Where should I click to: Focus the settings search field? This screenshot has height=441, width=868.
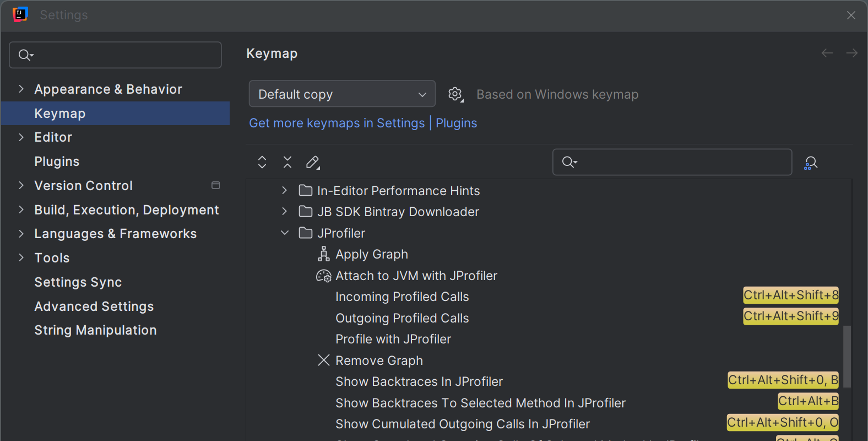(116, 55)
